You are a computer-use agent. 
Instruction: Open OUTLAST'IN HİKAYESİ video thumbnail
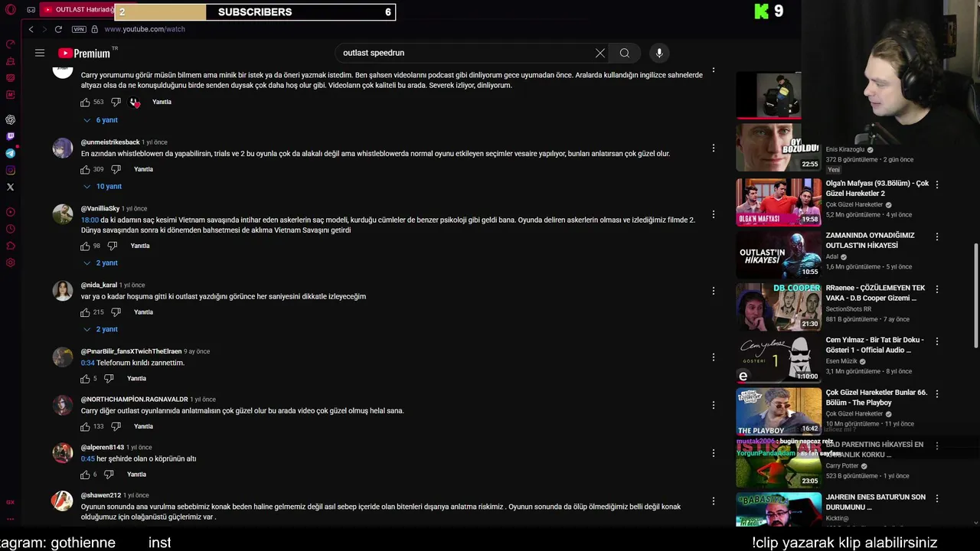(779, 255)
